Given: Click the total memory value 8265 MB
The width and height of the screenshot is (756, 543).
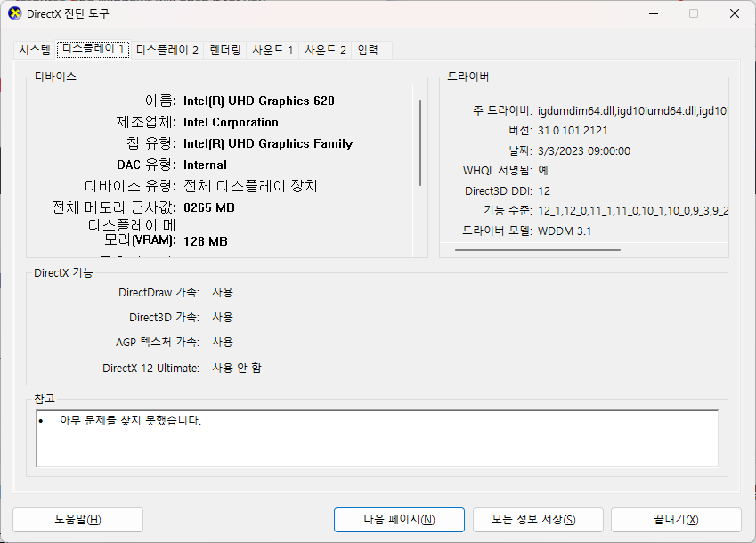Looking at the screenshot, I should coord(209,207).
